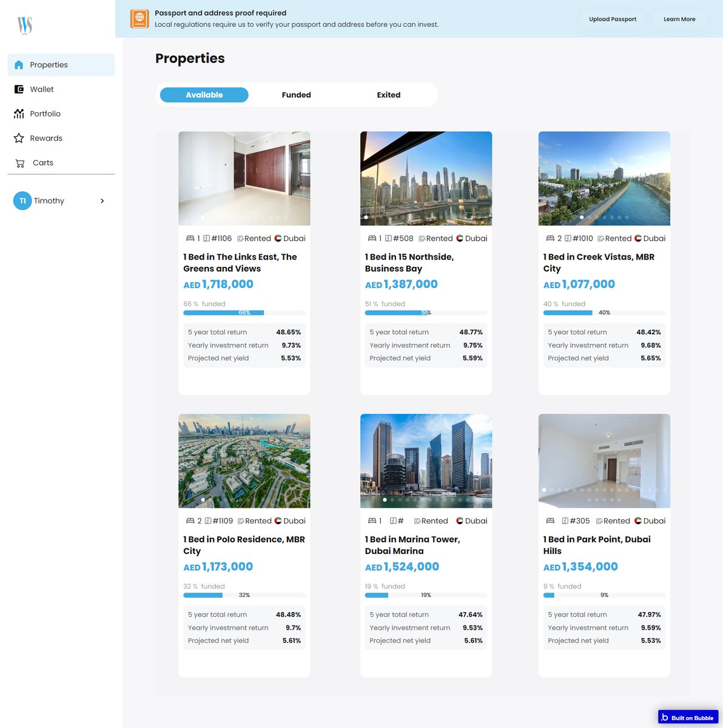Open the Rewards menu item
Viewport: 723px width, 728px height.
tap(61, 138)
